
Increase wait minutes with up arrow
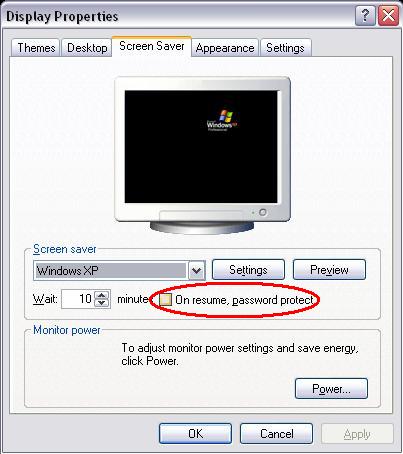pyautogui.click(x=102, y=295)
